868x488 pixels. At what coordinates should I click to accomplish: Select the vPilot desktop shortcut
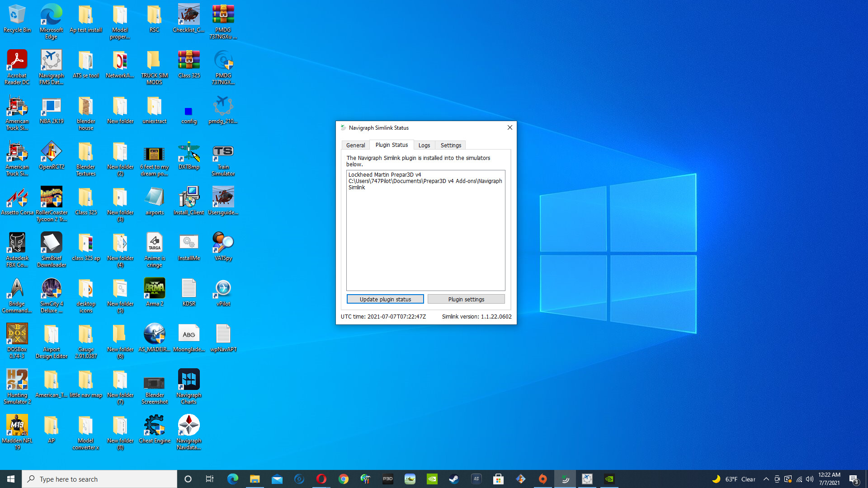(223, 293)
